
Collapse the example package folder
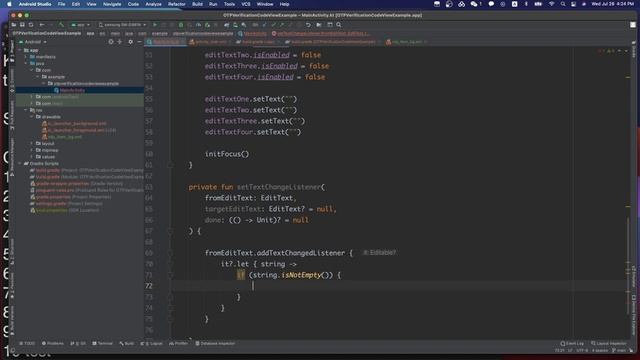38,77
